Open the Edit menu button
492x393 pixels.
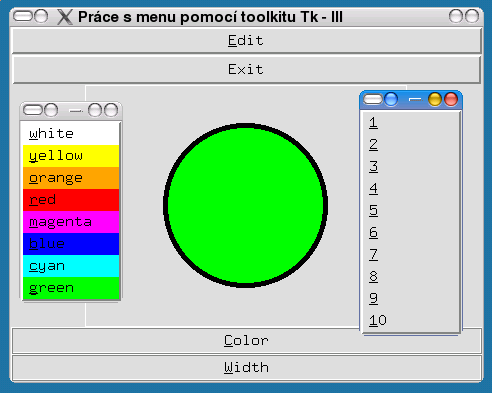pos(247,41)
